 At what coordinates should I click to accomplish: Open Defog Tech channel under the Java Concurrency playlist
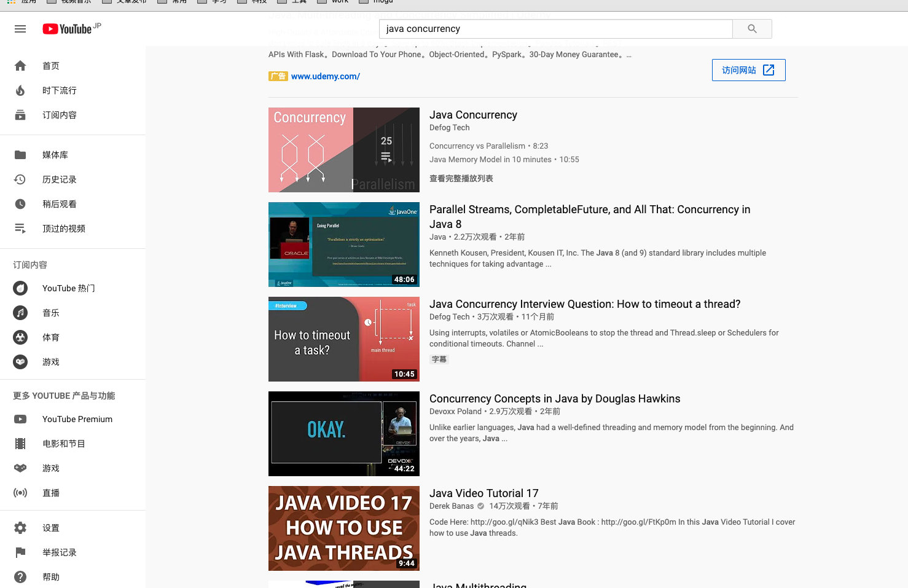449,128
